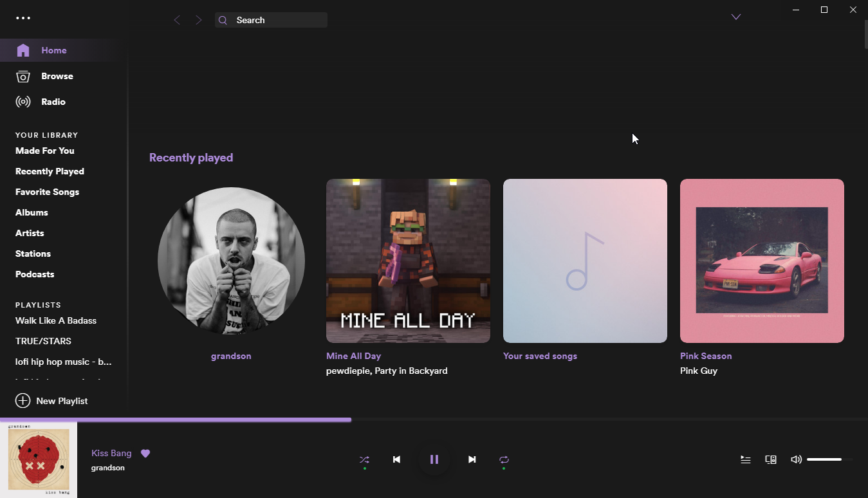The height and width of the screenshot is (498, 868).
Task: Open the Mine All Day cover
Action: [408, 261]
